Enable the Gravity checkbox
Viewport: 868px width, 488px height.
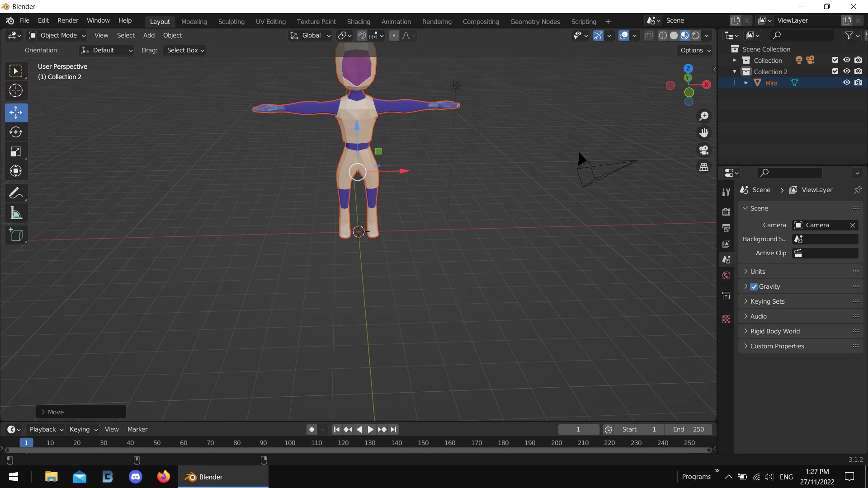click(x=754, y=286)
